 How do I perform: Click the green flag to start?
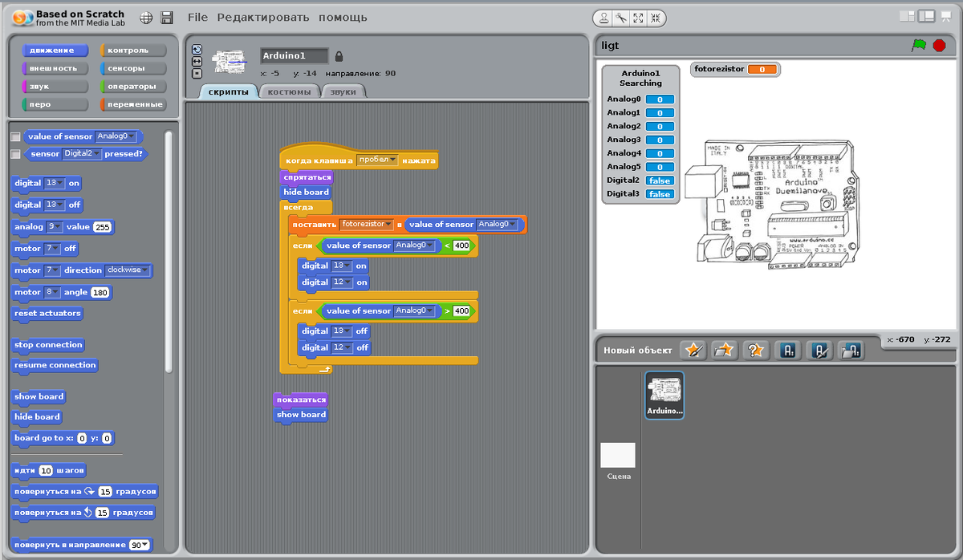[919, 45]
